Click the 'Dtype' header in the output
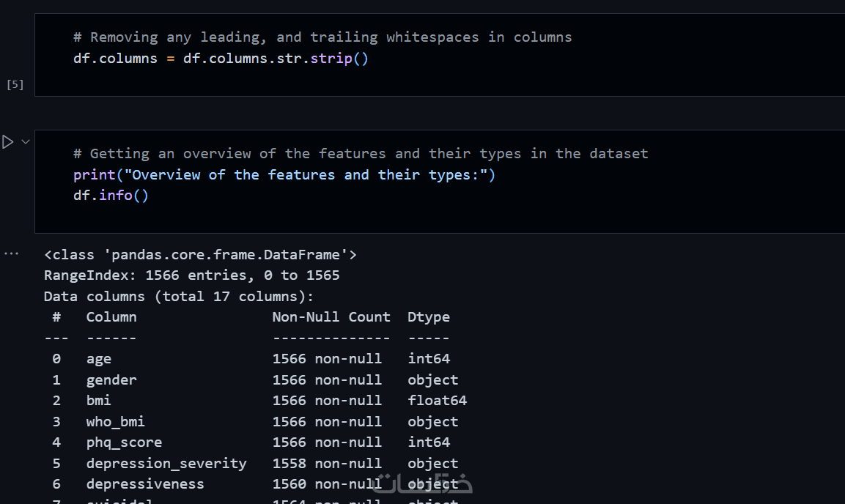The width and height of the screenshot is (845, 504). click(429, 317)
